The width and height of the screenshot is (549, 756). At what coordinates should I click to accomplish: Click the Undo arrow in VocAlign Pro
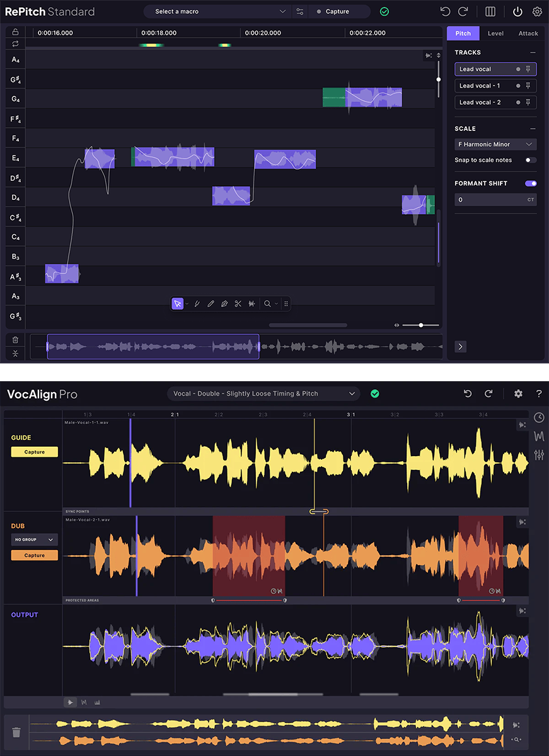[467, 393]
